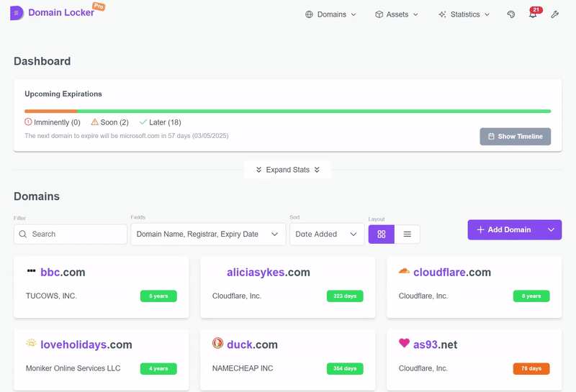
Task: Click the cloudflare.com favicon
Action: pos(404,272)
